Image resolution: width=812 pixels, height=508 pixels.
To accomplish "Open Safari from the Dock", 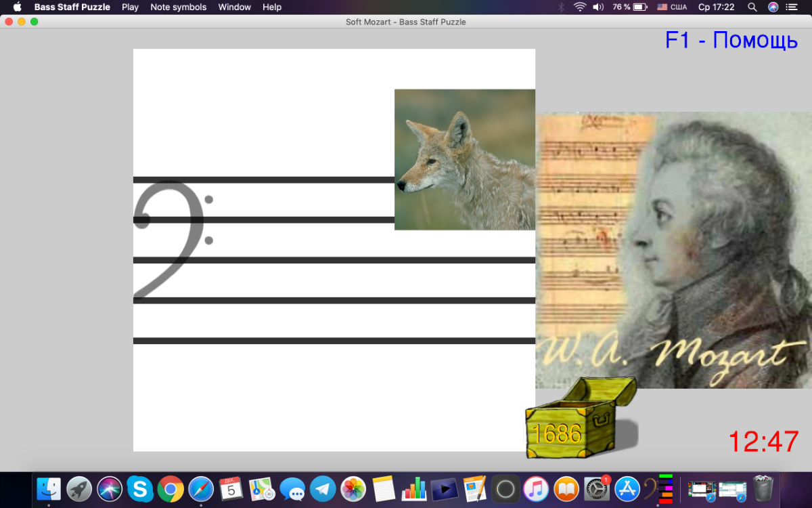I will (x=201, y=488).
